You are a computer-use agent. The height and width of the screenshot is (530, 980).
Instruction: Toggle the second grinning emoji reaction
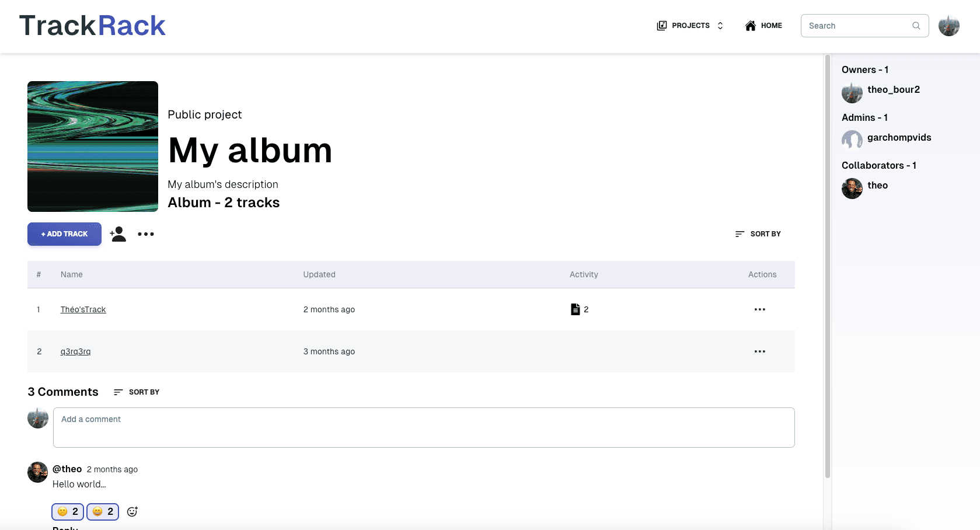103,511
